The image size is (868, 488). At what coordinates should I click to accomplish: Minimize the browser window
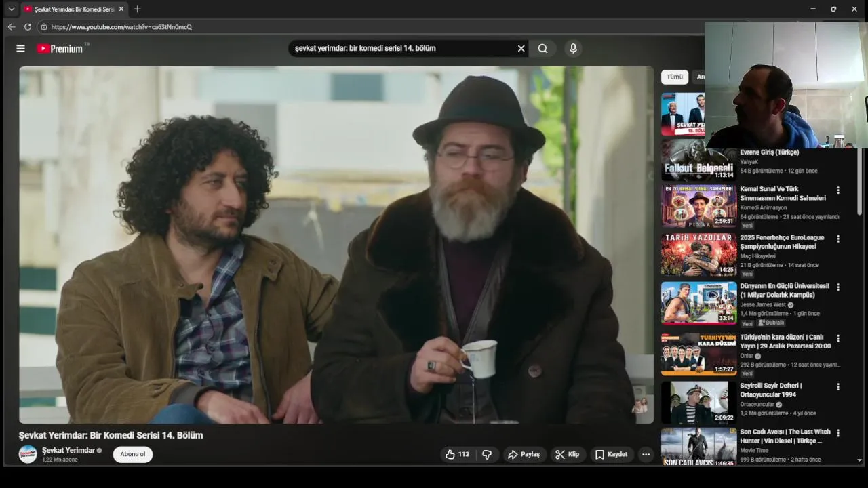(x=813, y=9)
